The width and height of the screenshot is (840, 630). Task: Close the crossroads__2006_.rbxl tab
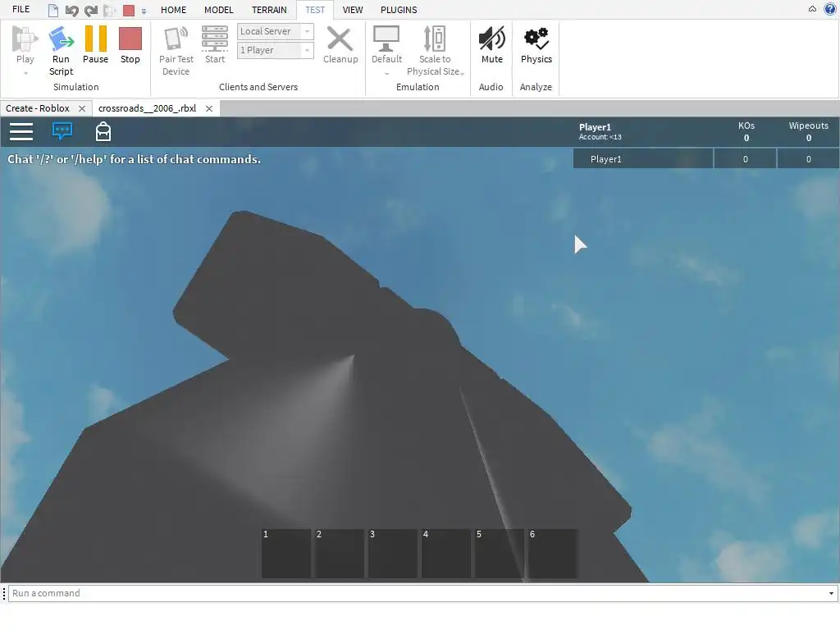tap(209, 108)
